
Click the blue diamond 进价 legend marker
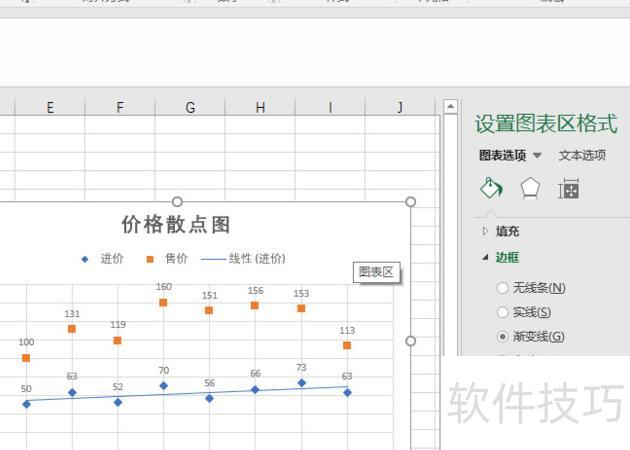click(85, 259)
